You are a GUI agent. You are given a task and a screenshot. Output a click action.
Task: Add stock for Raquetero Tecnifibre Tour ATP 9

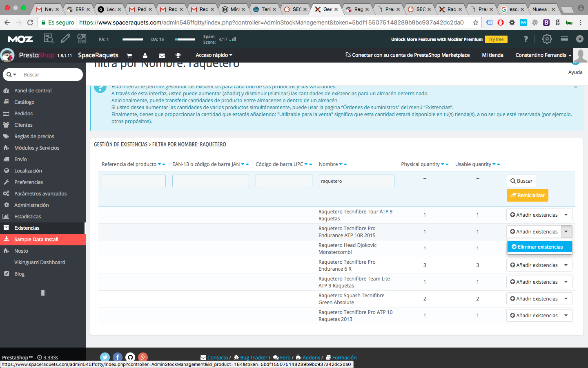534,215
